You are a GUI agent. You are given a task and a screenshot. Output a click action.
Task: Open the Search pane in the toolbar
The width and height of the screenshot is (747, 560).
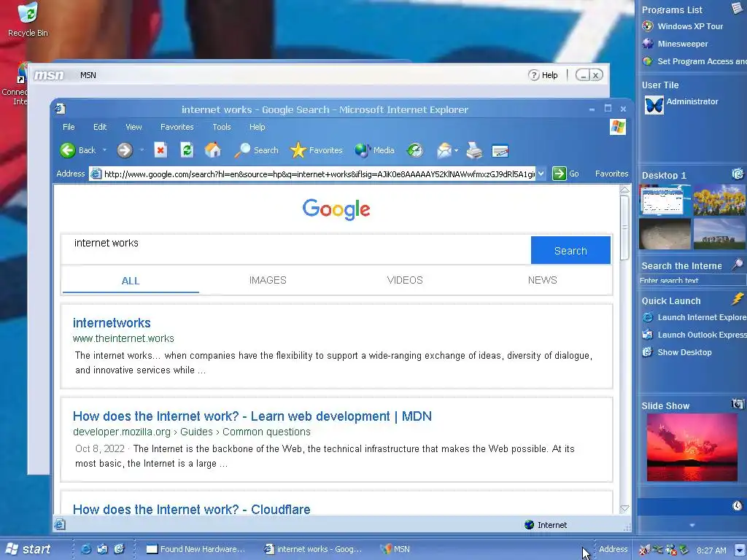click(256, 150)
